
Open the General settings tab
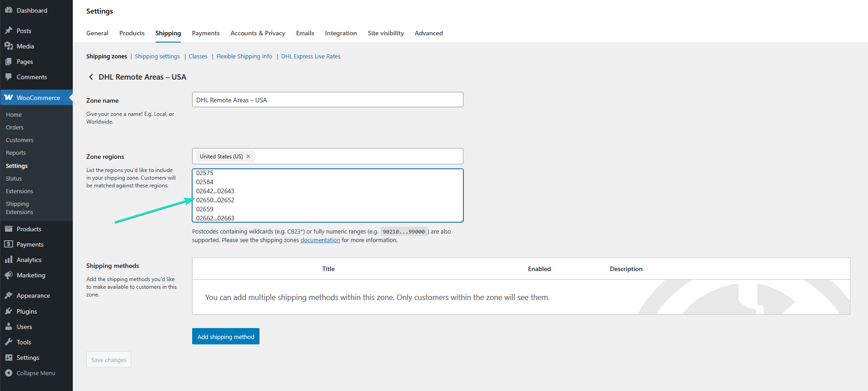(97, 33)
